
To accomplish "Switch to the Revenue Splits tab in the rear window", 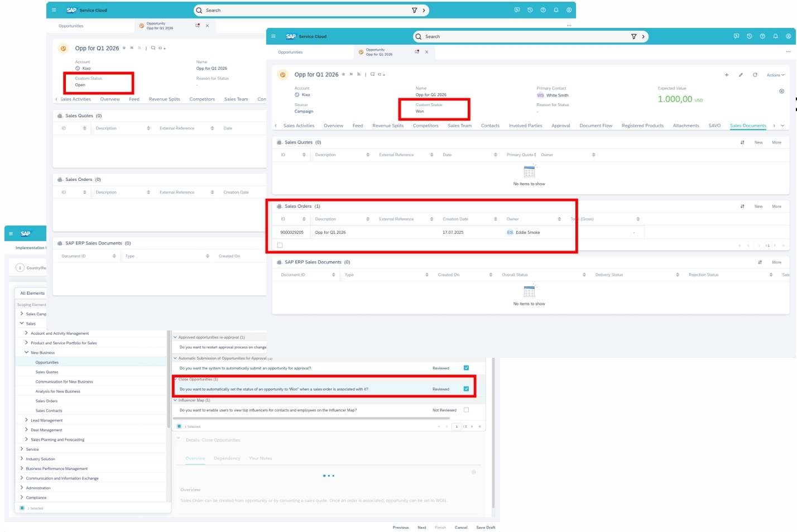I will pos(165,99).
